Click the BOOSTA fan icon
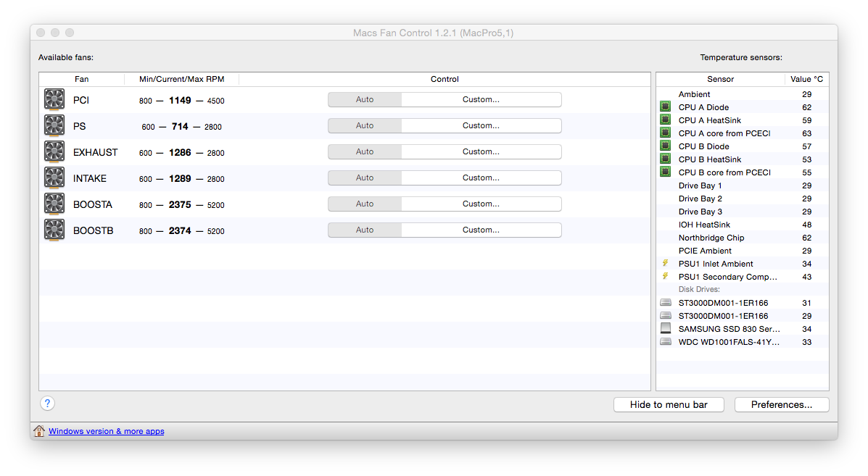 pos(54,204)
